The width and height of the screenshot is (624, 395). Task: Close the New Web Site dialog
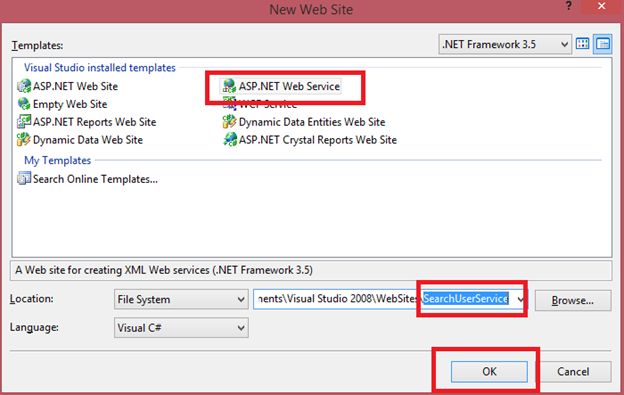601,6
